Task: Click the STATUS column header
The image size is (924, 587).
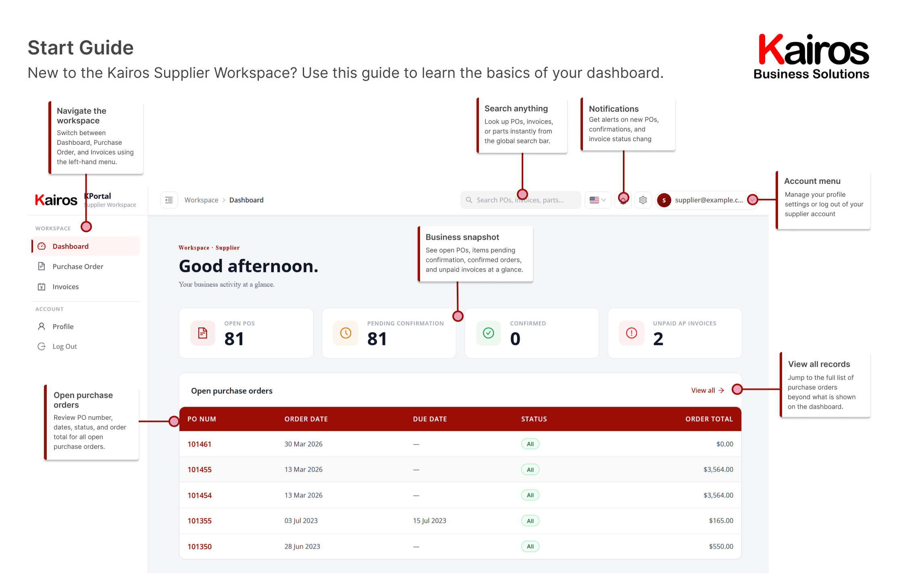Action: click(x=534, y=419)
